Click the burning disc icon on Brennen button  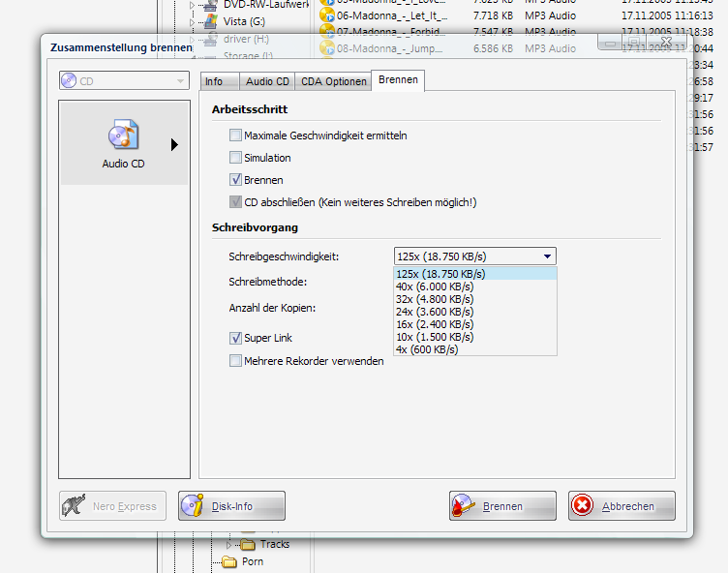[466, 506]
